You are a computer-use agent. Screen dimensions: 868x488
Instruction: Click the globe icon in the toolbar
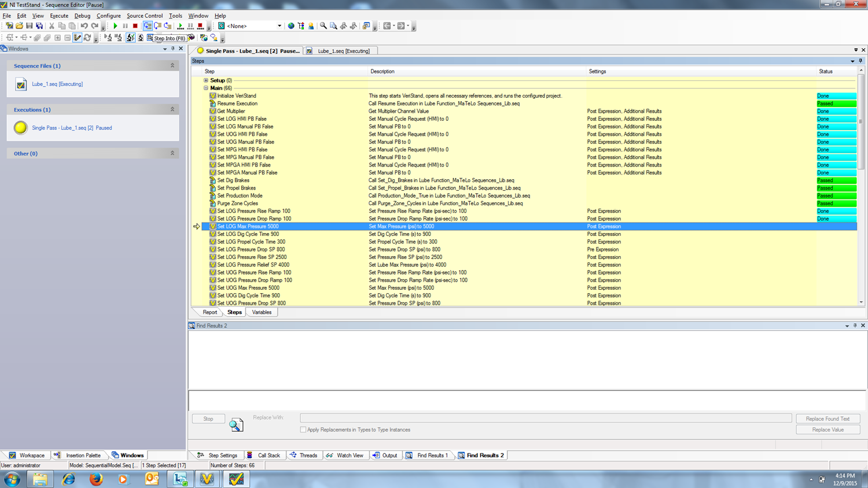coord(291,26)
